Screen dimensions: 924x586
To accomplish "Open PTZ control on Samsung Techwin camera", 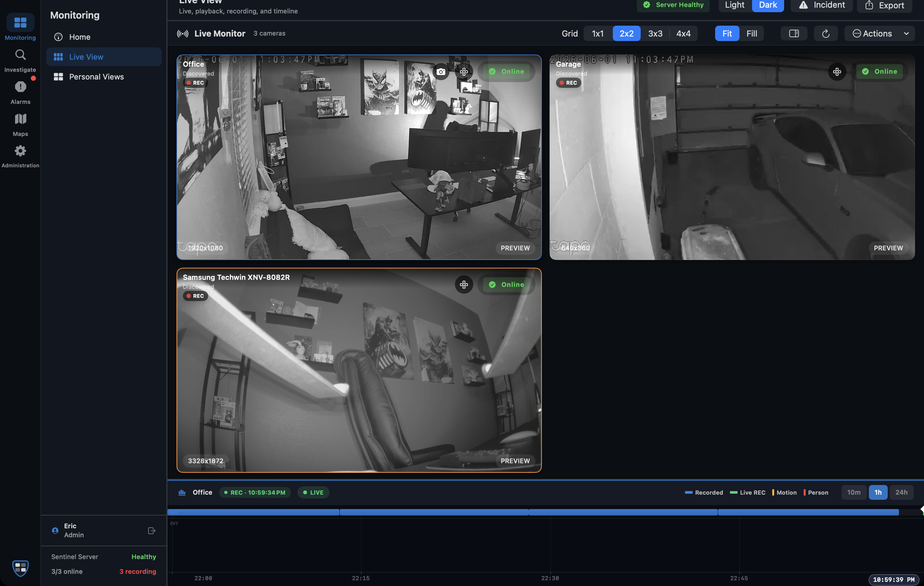I will [x=464, y=284].
